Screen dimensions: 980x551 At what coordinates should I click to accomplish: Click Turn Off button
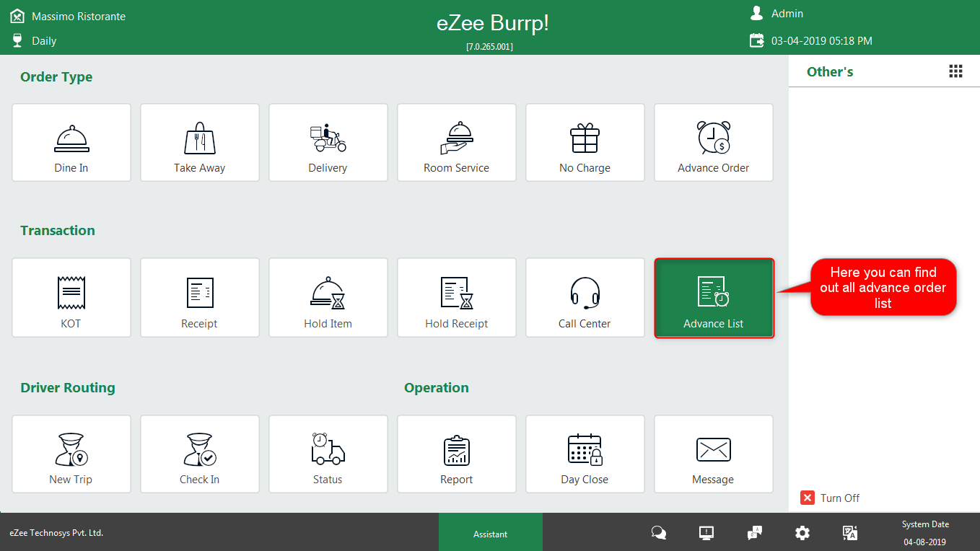[830, 498]
